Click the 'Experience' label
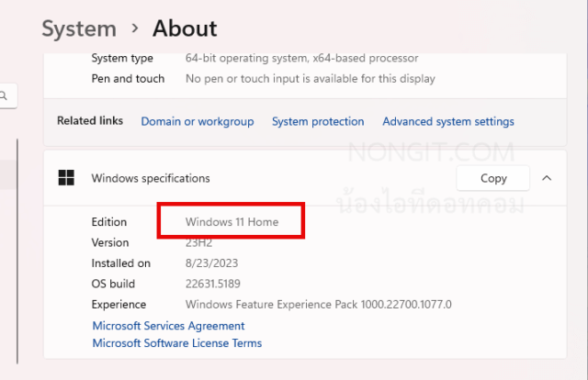This screenshot has height=380, width=588. pos(119,305)
